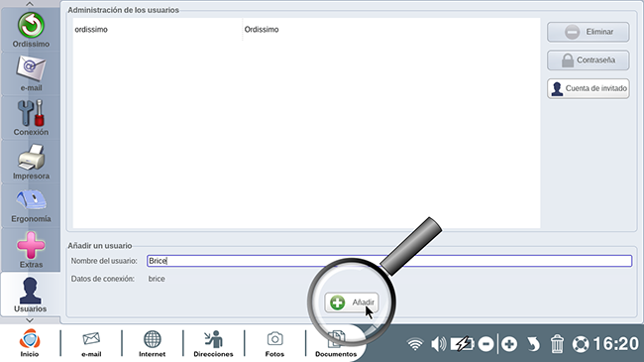Open the Conexión settings section
Image resolution: width=644 pixels, height=362 pixels.
[31, 118]
